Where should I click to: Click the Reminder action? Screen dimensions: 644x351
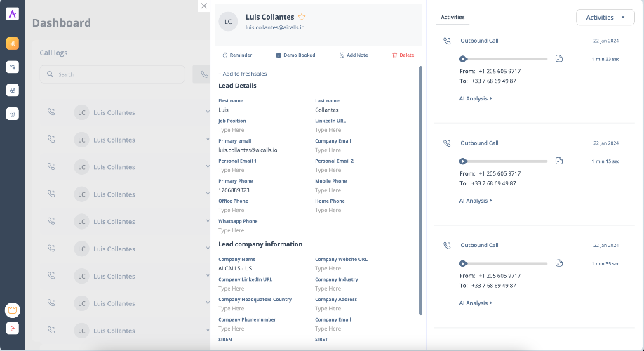pyautogui.click(x=237, y=55)
